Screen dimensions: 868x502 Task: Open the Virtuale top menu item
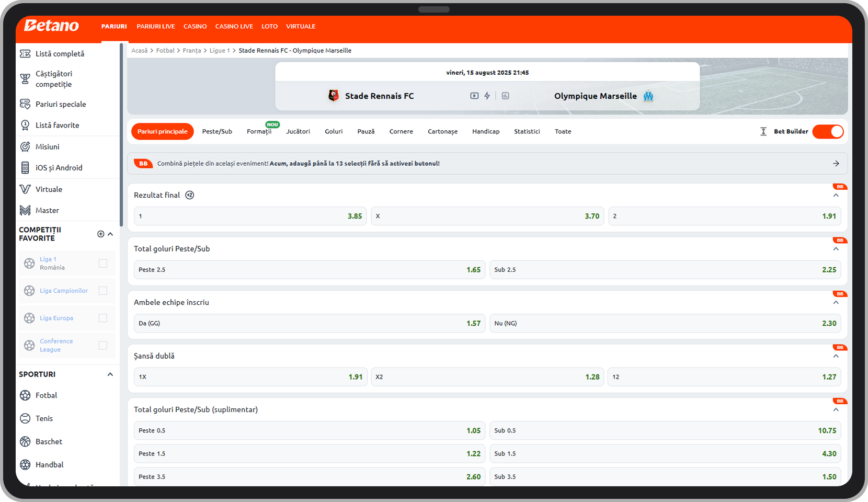(x=301, y=26)
